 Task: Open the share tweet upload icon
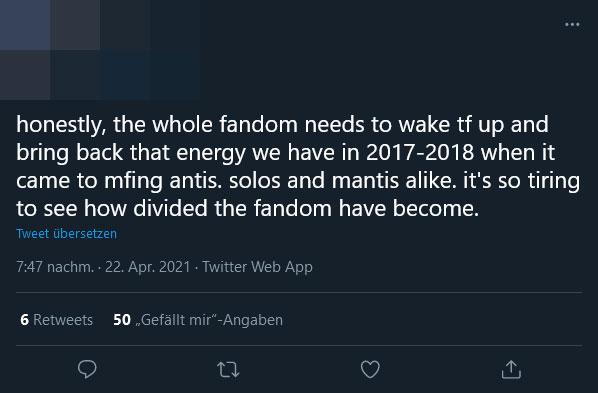(x=511, y=369)
